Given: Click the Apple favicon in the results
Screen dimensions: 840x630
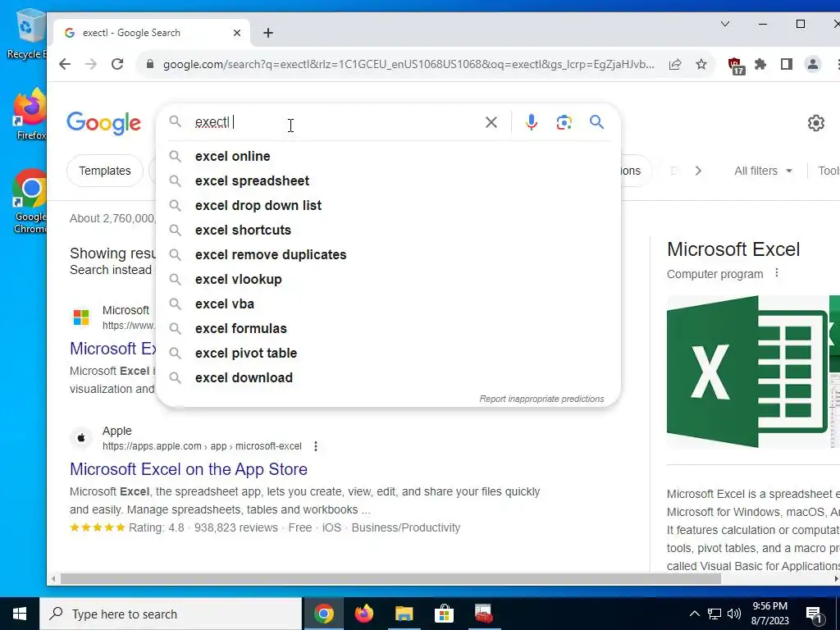Looking at the screenshot, I should (x=81, y=438).
